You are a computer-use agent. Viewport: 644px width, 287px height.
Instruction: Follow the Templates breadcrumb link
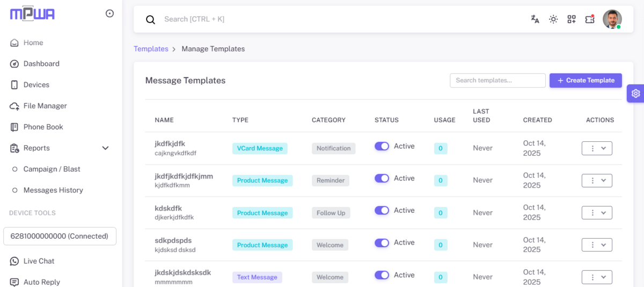151,49
